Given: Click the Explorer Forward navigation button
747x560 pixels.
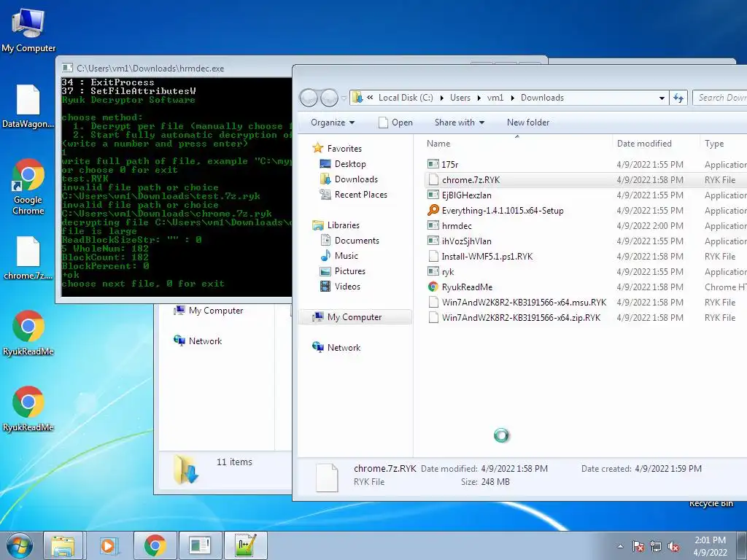Looking at the screenshot, I should click(329, 98).
